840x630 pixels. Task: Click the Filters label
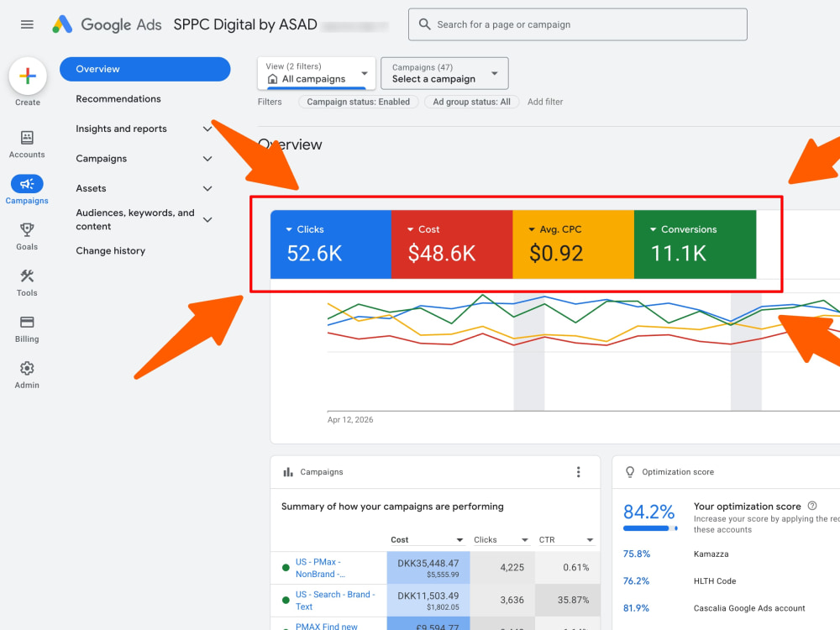point(270,102)
